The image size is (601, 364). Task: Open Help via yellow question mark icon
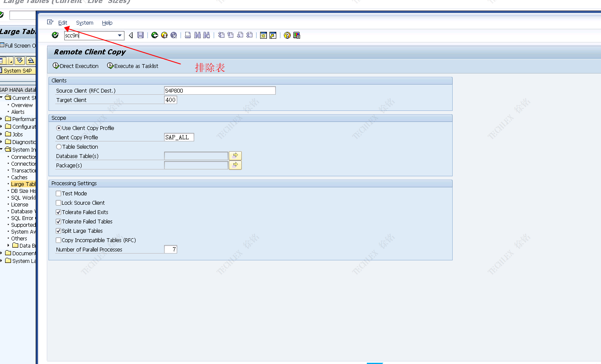(x=287, y=35)
